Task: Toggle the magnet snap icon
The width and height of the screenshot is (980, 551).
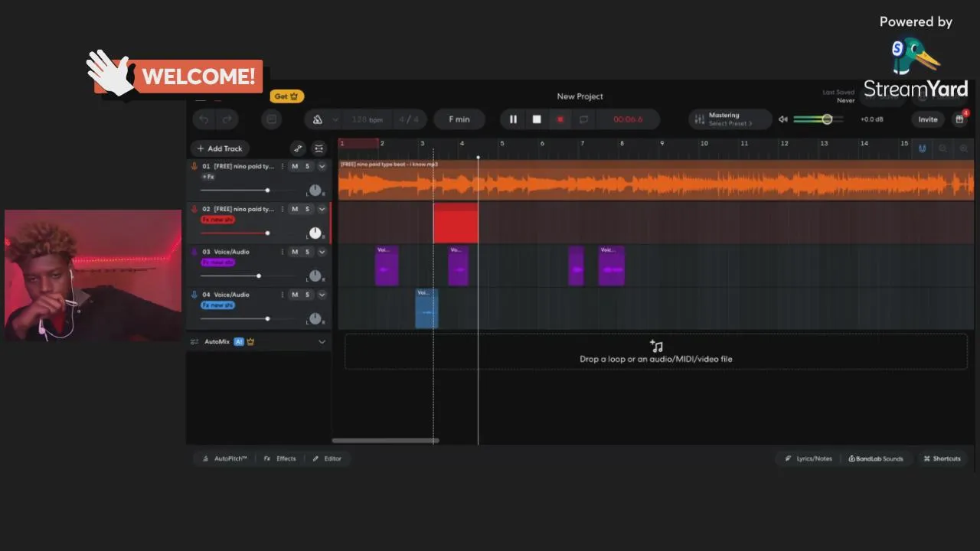Action: (922, 148)
